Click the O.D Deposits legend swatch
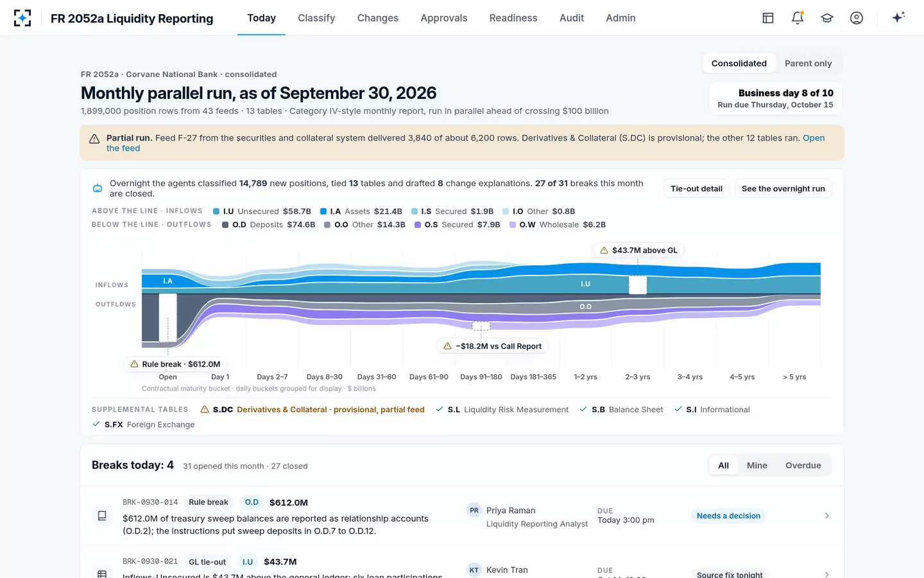 pos(225,225)
